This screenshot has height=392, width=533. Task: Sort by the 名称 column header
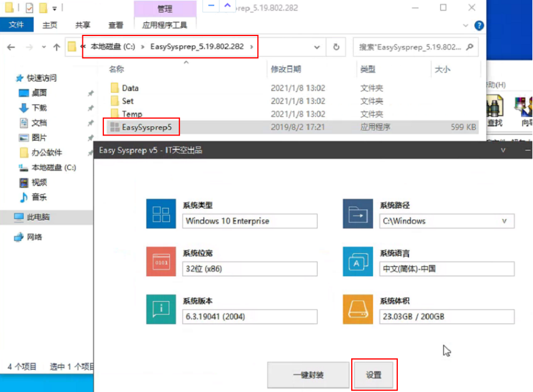116,69
